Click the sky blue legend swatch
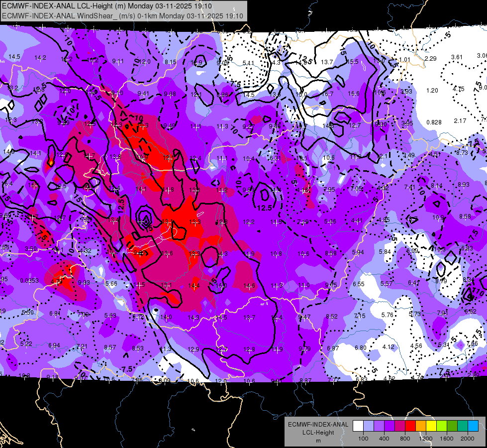 coord(473,426)
